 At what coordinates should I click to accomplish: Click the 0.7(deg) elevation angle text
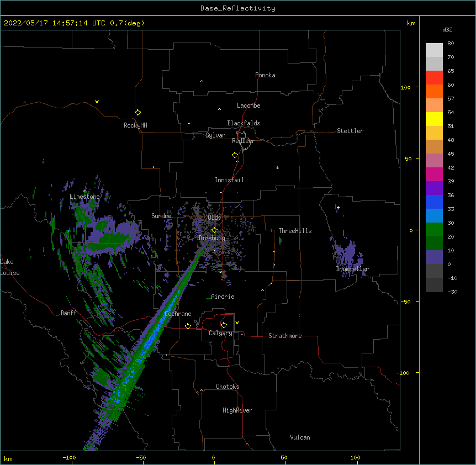click(x=127, y=23)
